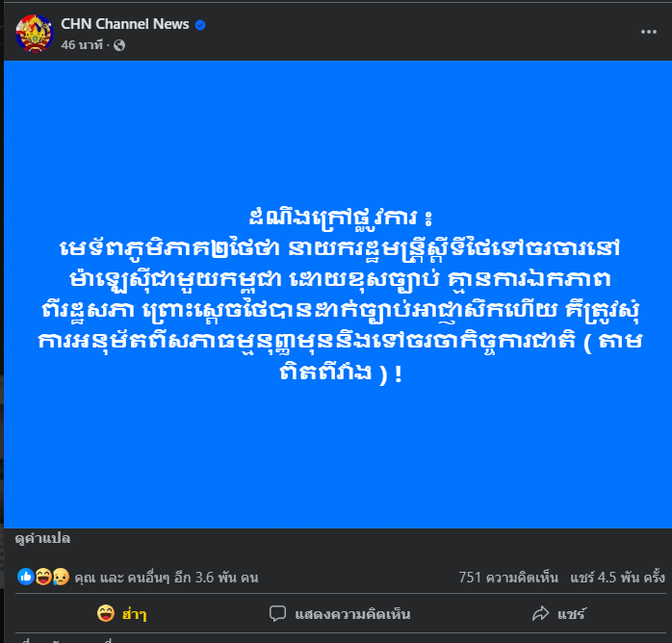Viewport: 672px width, 643px height.
Task: Open the reactions list 3.6 พัน คน
Action: coord(167,578)
